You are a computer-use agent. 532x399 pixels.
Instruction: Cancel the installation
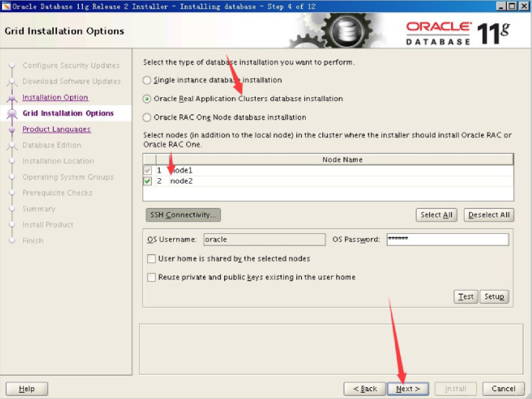[503, 389]
